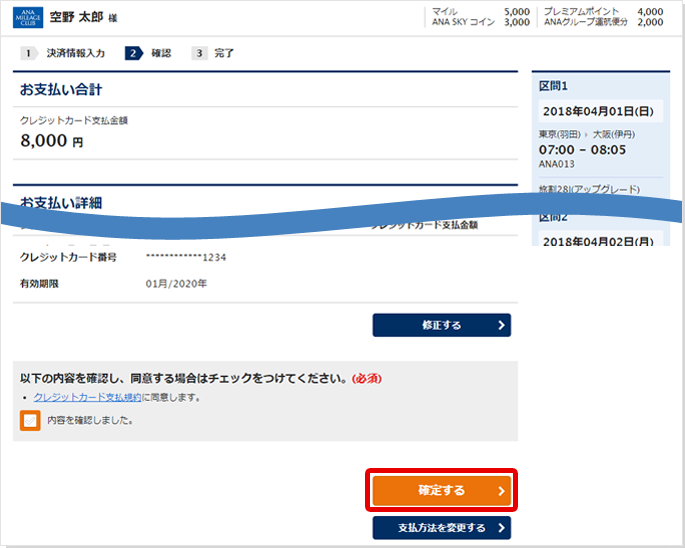Click the step 3 number badge

[200, 53]
